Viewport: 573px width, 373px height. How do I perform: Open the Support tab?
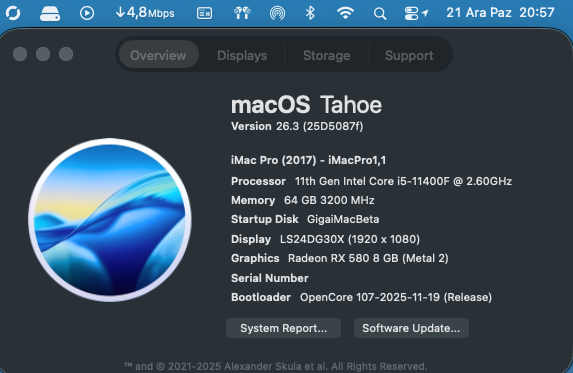tap(409, 55)
